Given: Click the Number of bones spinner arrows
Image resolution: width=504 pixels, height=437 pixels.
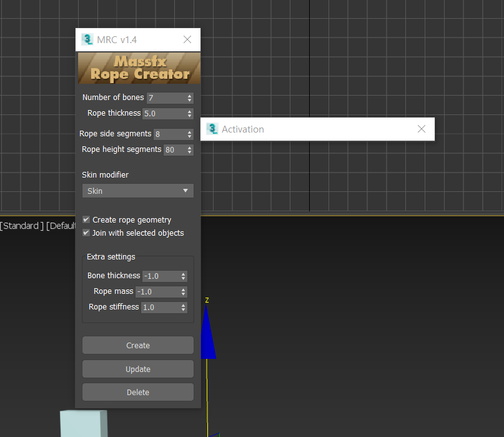Looking at the screenshot, I should 190,98.
